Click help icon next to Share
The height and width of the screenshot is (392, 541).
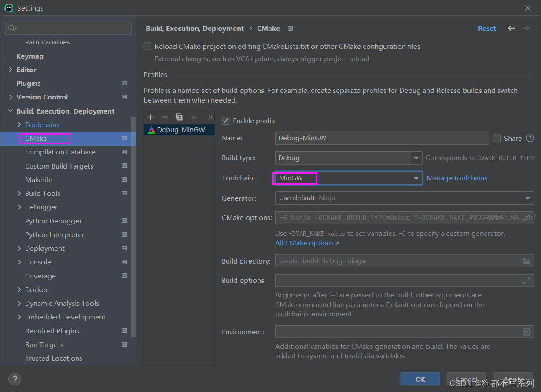click(530, 138)
